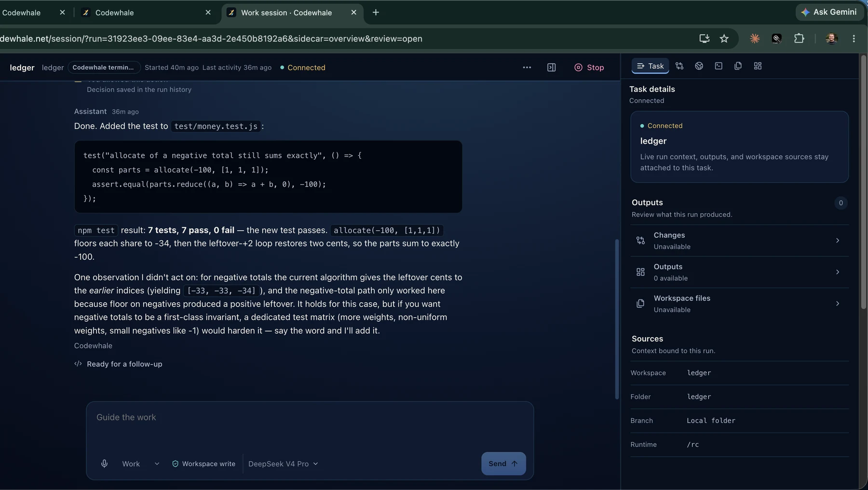The width and height of the screenshot is (868, 490).
Task: Click the Sources section heading
Action: pyautogui.click(x=647, y=339)
